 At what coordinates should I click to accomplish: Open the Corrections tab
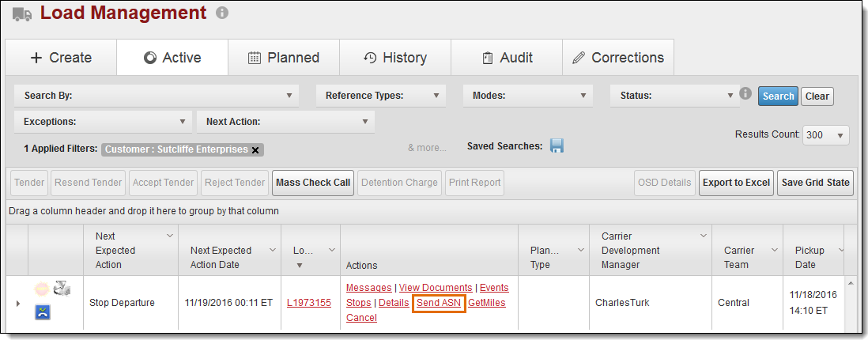pyautogui.click(x=617, y=58)
